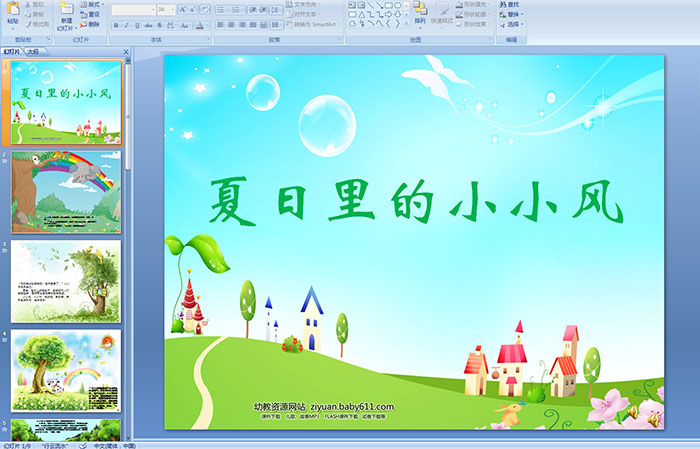Screen dimensions: 700x449
Task: Toggle bold formatting
Action: point(116,25)
